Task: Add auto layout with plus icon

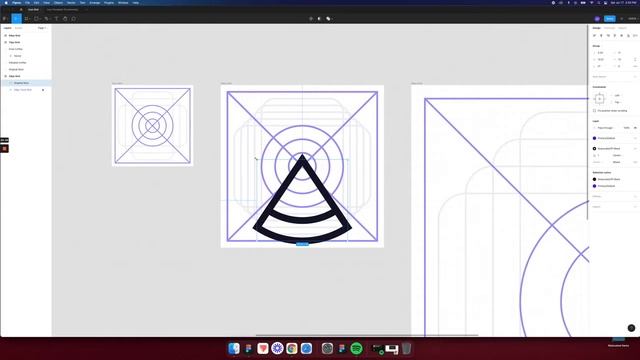Action: [635, 76]
